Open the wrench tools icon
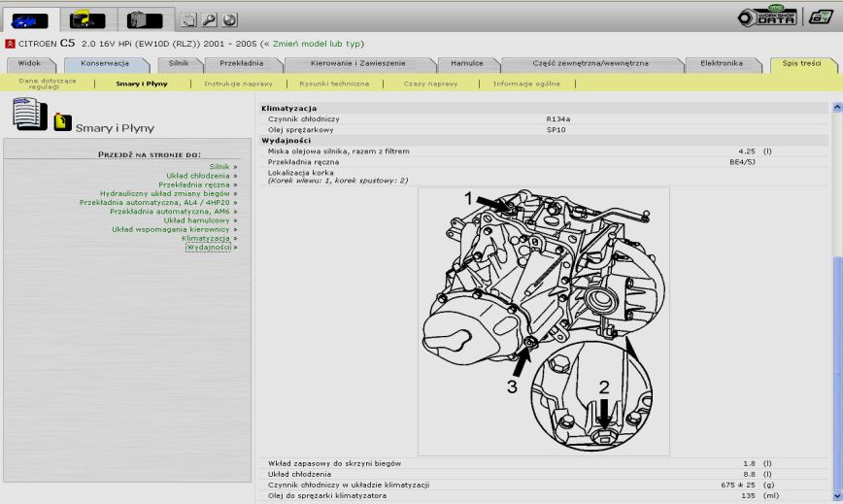This screenshot has height=504, width=843. 209,20
